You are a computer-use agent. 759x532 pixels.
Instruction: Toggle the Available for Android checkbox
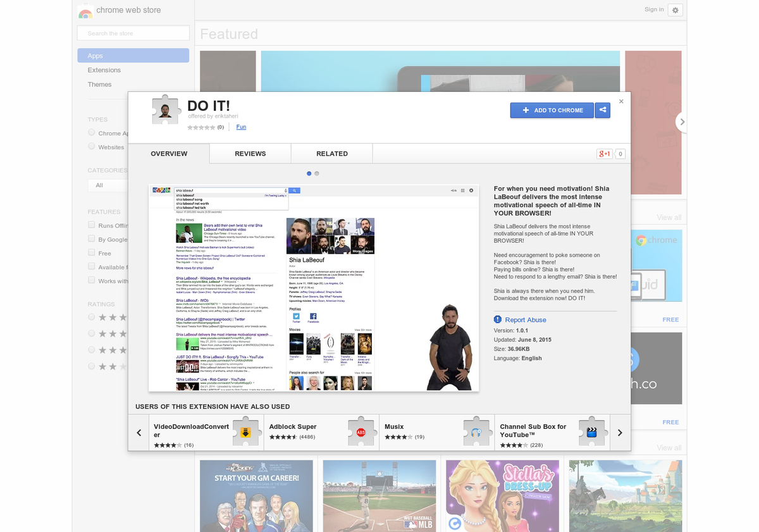[92, 267]
